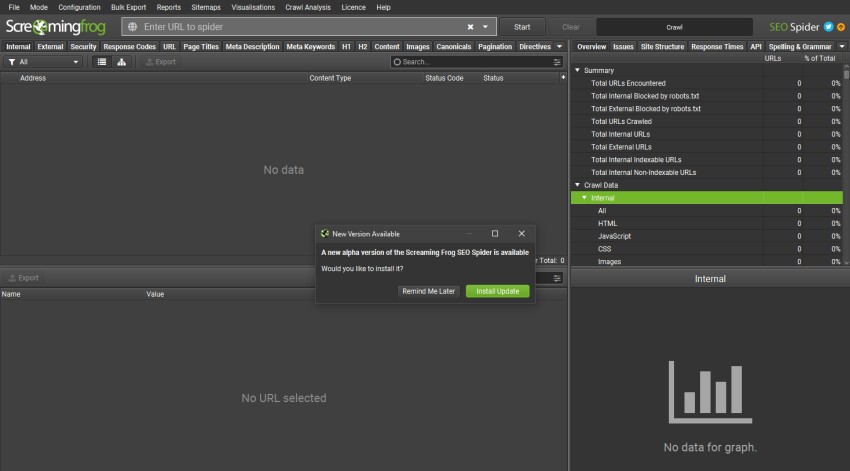Open the Licence menu

353,7
